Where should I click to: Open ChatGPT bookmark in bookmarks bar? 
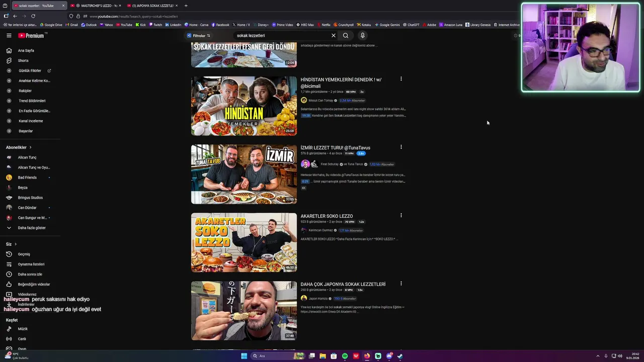click(411, 25)
